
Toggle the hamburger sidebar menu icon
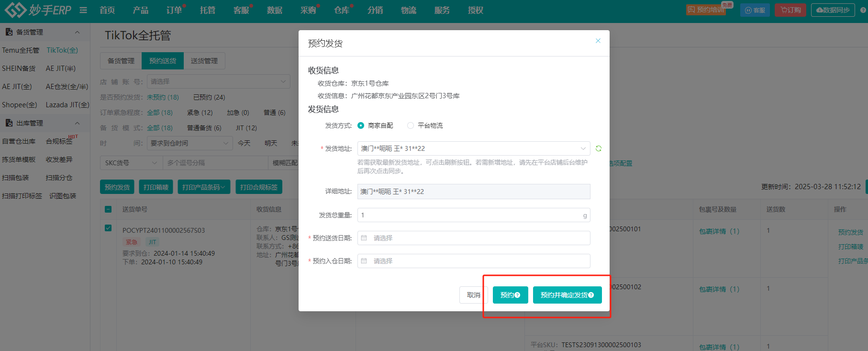83,10
